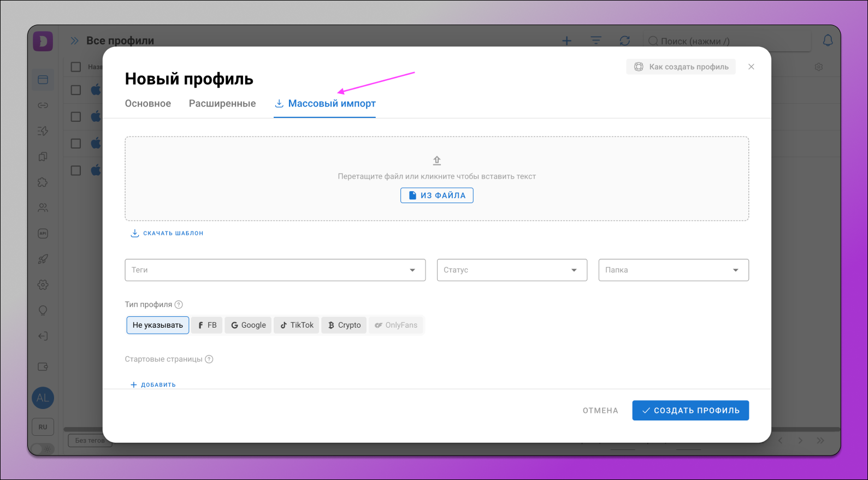Screen dimensions: 868x480
Task: Open the extensions puzzle icon in sidebar
Action: coord(43,182)
